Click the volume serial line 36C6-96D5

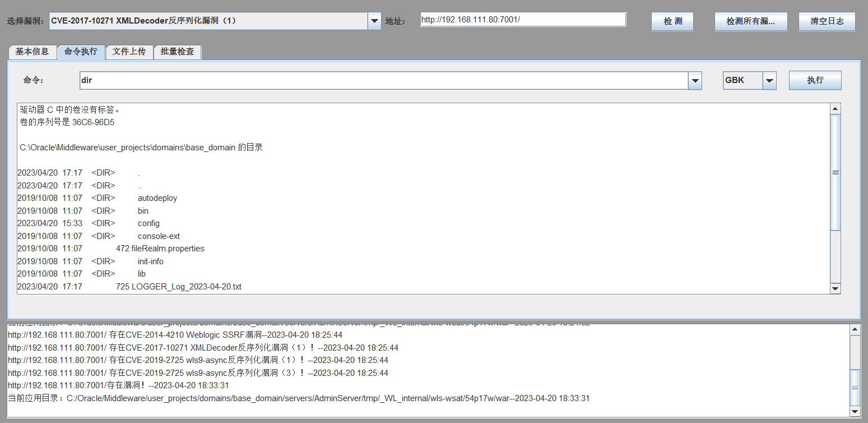point(67,122)
